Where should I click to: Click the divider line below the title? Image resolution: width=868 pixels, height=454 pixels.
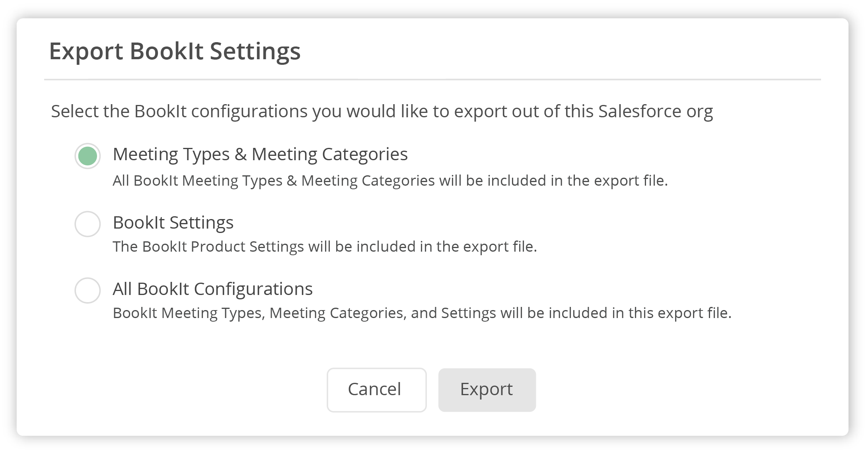pos(432,80)
